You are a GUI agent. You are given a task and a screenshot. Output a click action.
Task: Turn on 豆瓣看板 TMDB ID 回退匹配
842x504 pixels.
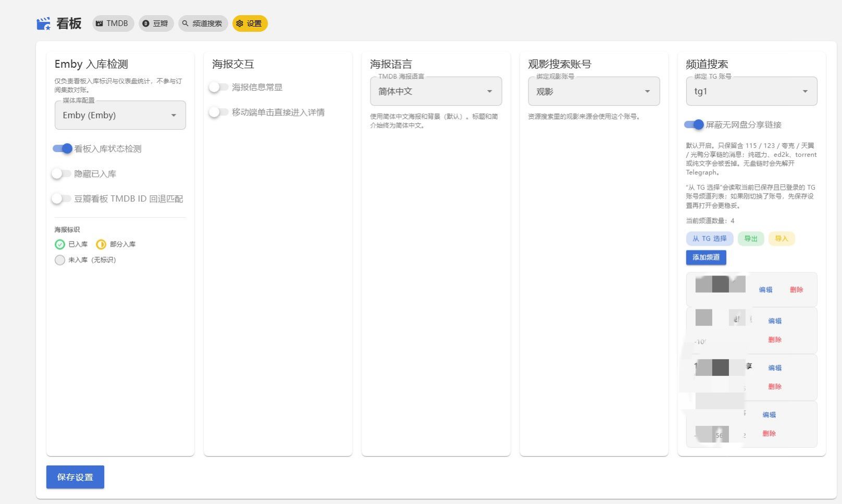[61, 199]
